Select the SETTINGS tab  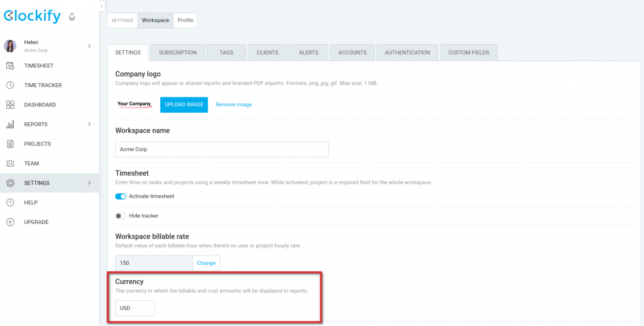coord(128,53)
